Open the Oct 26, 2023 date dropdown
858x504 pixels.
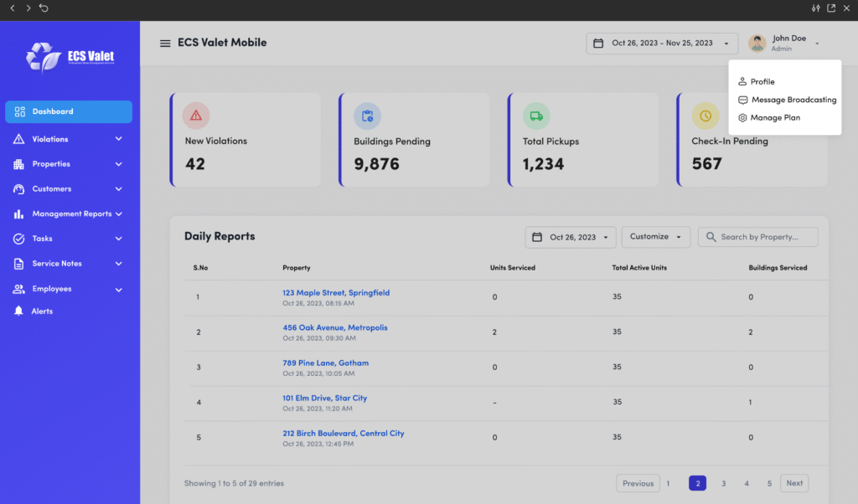coord(571,237)
